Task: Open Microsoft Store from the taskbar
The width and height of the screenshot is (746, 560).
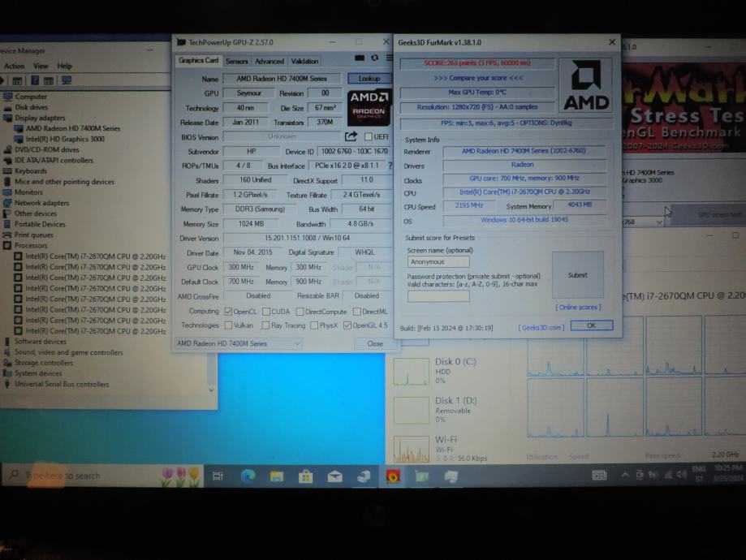Action: pyautogui.click(x=305, y=476)
